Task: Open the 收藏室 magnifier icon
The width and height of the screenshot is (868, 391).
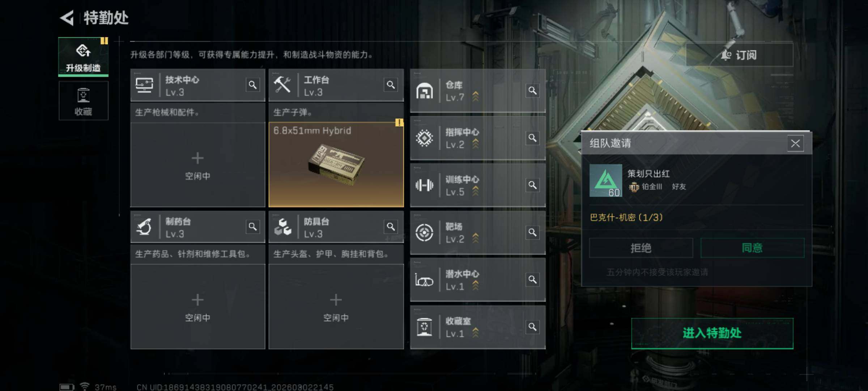Action: (532, 327)
